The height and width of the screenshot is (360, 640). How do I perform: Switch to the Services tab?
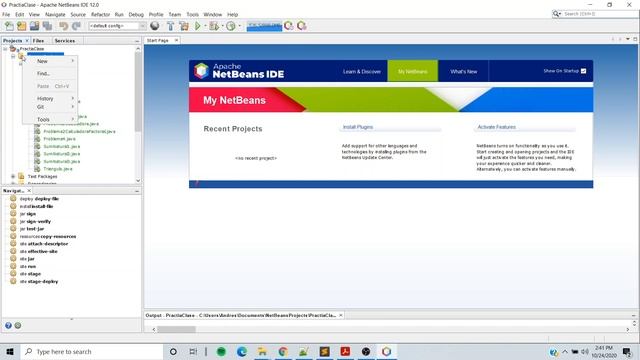pyautogui.click(x=64, y=41)
